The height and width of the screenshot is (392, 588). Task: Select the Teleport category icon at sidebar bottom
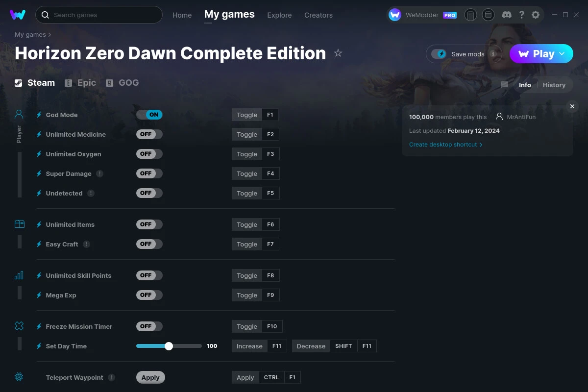(19, 377)
